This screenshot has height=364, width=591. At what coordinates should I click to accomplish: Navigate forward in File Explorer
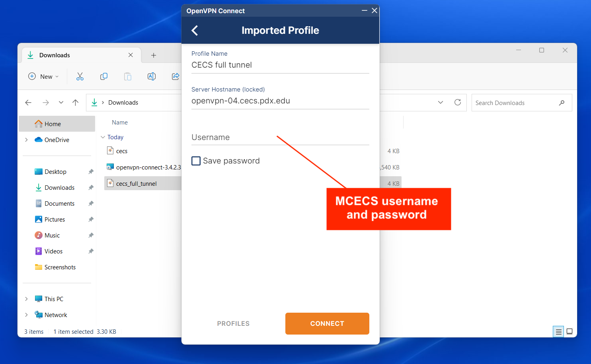coord(46,103)
